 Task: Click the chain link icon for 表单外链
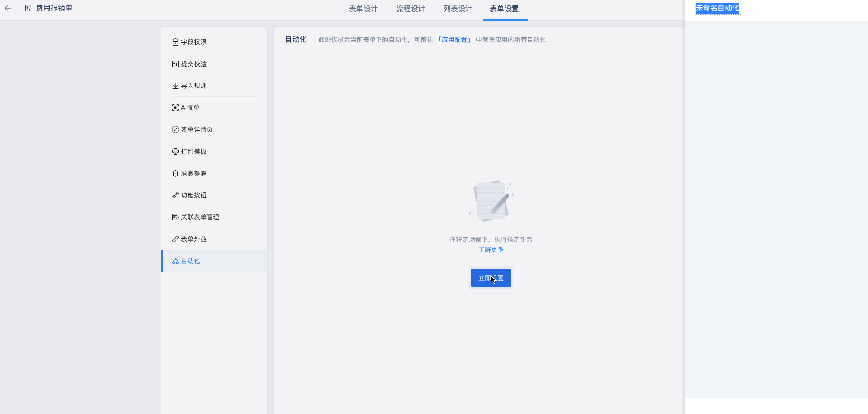[175, 239]
